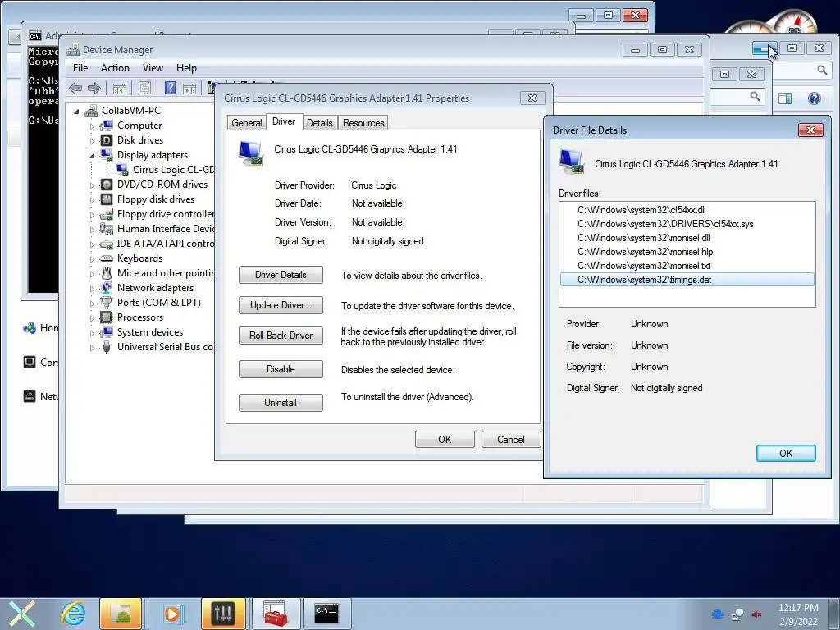Select the Processors category icon
The height and width of the screenshot is (630, 840).
[107, 317]
